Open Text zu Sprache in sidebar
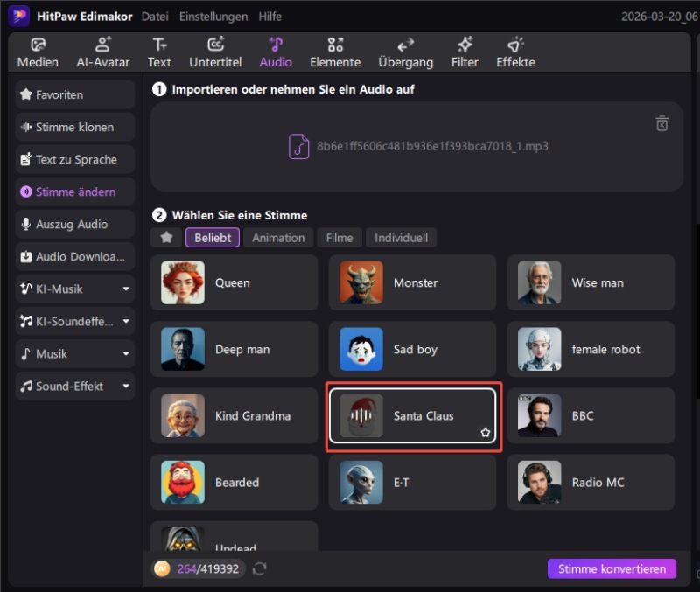The width and height of the screenshot is (700, 592). 75,160
